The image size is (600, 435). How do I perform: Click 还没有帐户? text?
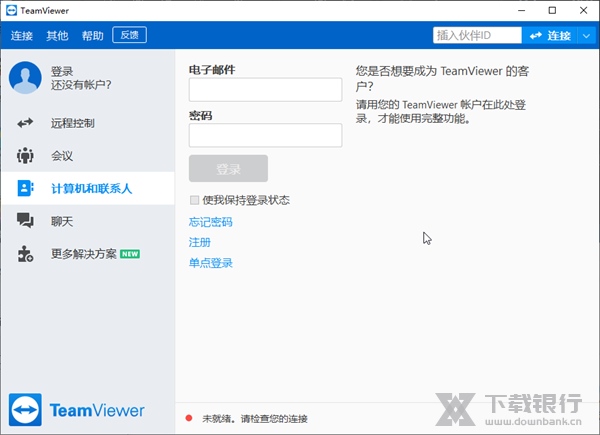click(x=81, y=85)
